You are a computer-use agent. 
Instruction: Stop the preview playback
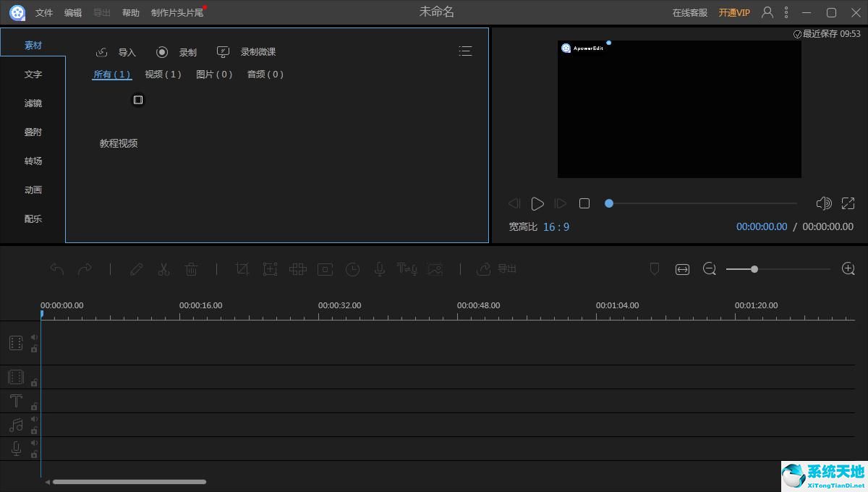coord(584,204)
